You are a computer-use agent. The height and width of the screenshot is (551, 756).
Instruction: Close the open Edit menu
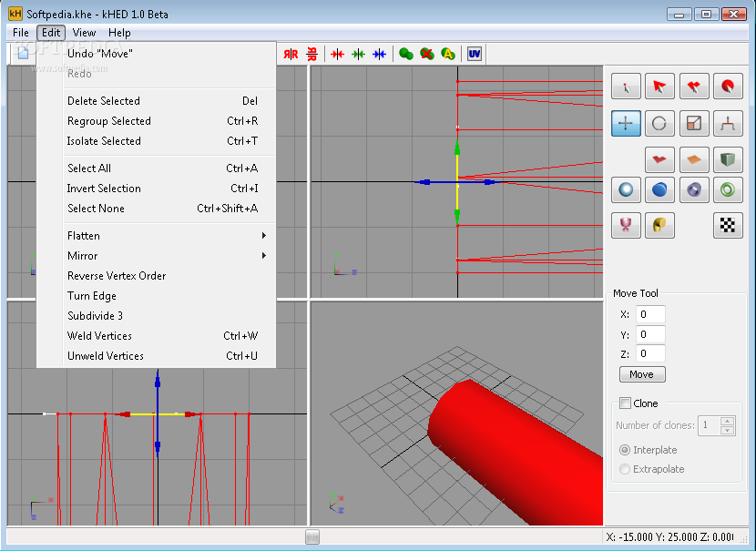click(x=51, y=33)
